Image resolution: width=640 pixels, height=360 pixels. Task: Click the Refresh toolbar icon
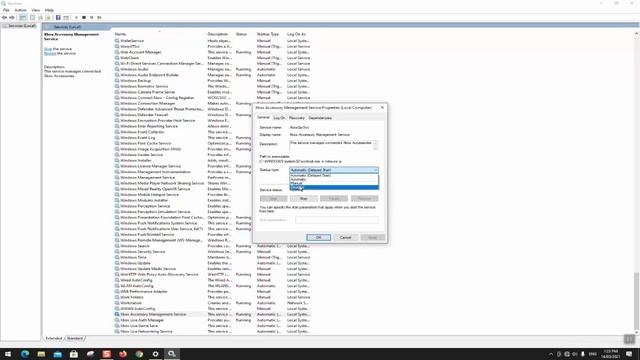[40, 18]
